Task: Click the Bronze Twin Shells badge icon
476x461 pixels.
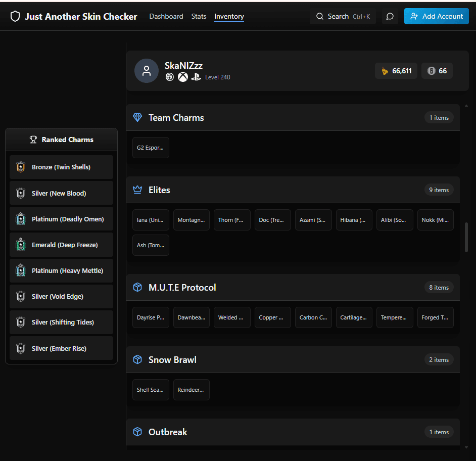Action: [21, 167]
